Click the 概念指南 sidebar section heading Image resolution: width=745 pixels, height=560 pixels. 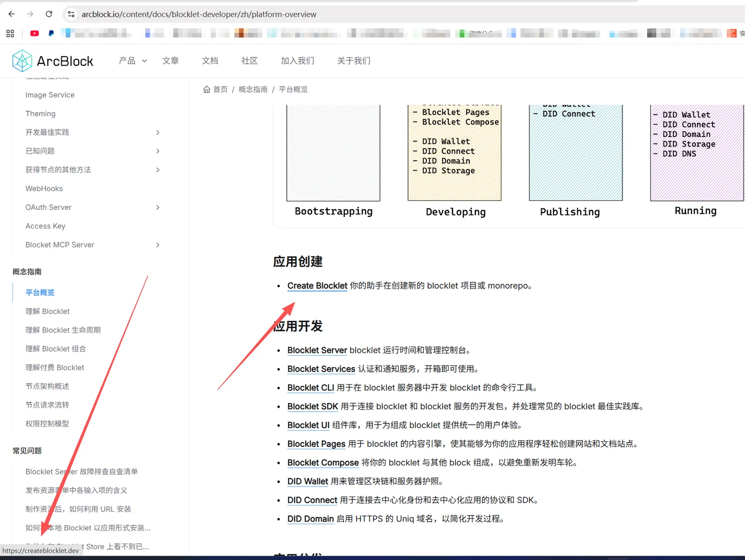pos(27,272)
